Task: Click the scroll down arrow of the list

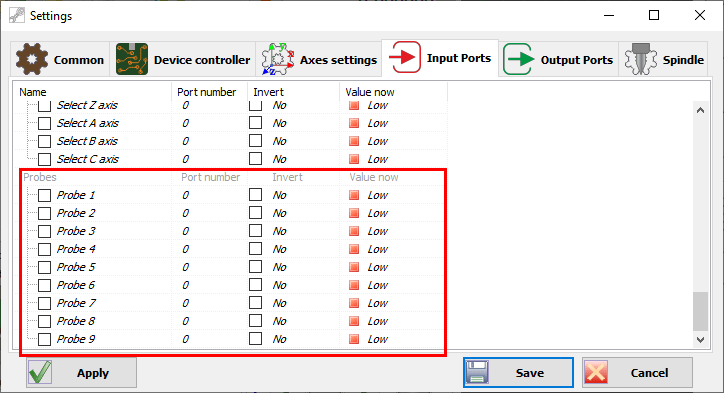Action: pyautogui.click(x=700, y=339)
